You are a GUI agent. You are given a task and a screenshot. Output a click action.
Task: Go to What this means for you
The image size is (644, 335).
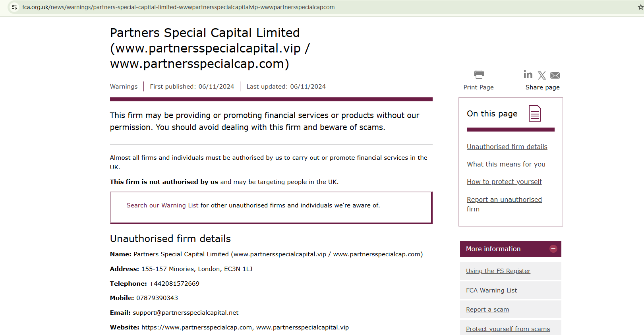point(506,164)
